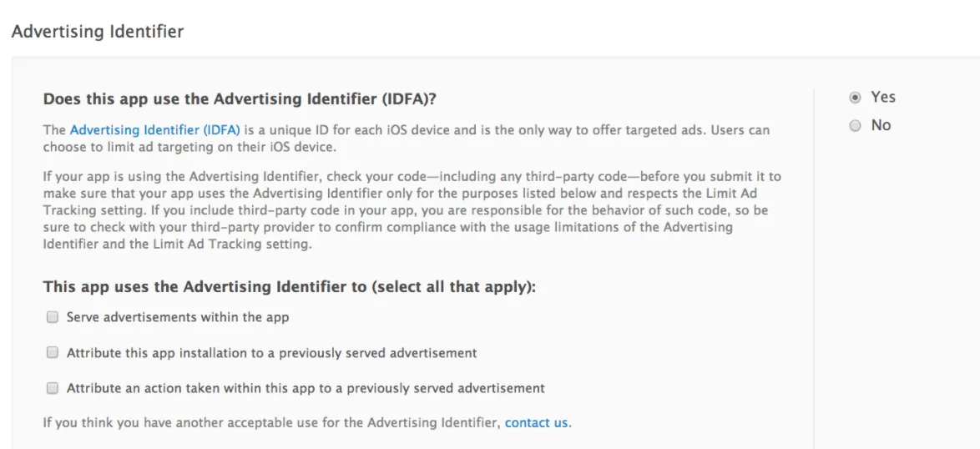Tick the Attribute an action taken checkbox
Viewport: 980px width, 449px height.
pos(53,388)
